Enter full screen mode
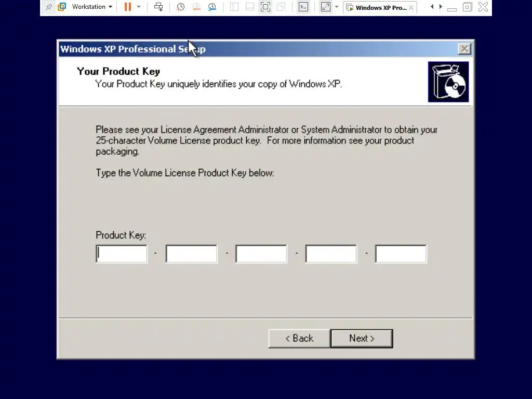The width and height of the screenshot is (532, 399). pos(265,7)
